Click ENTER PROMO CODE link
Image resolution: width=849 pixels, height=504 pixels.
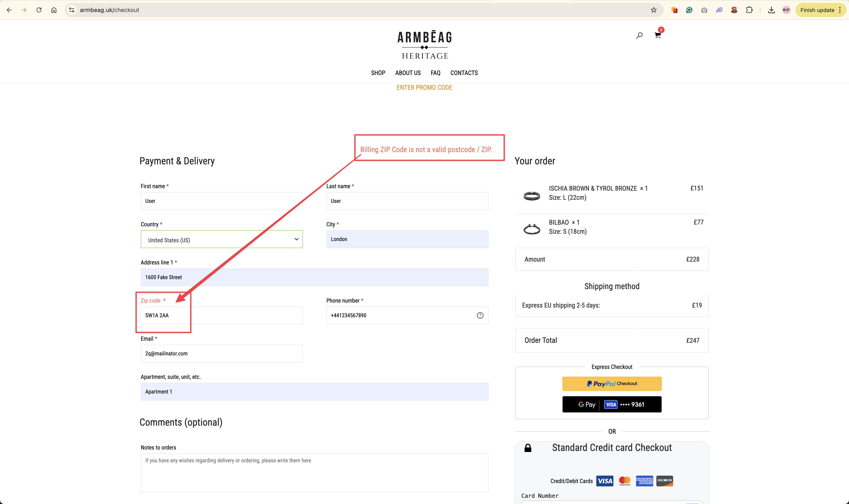click(424, 88)
